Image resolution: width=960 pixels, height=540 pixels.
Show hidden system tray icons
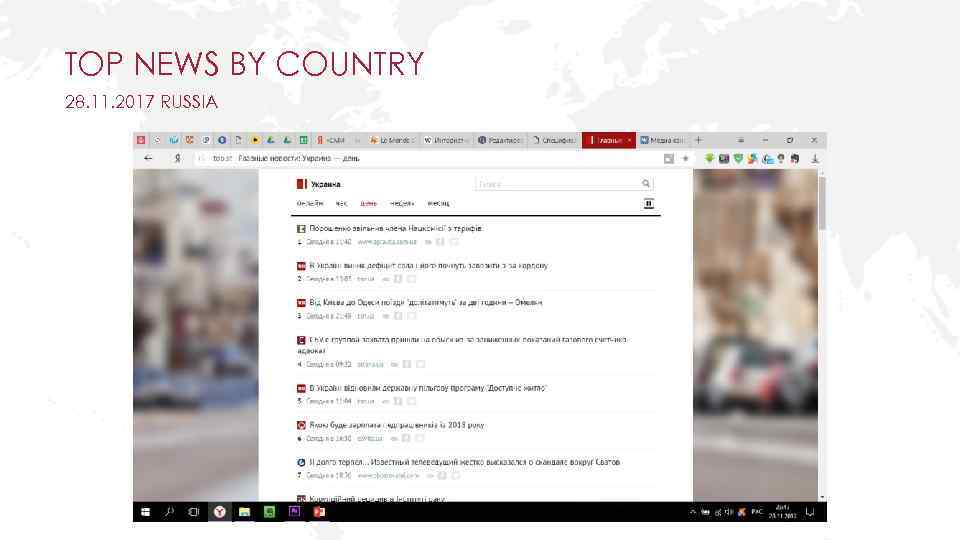click(x=692, y=512)
